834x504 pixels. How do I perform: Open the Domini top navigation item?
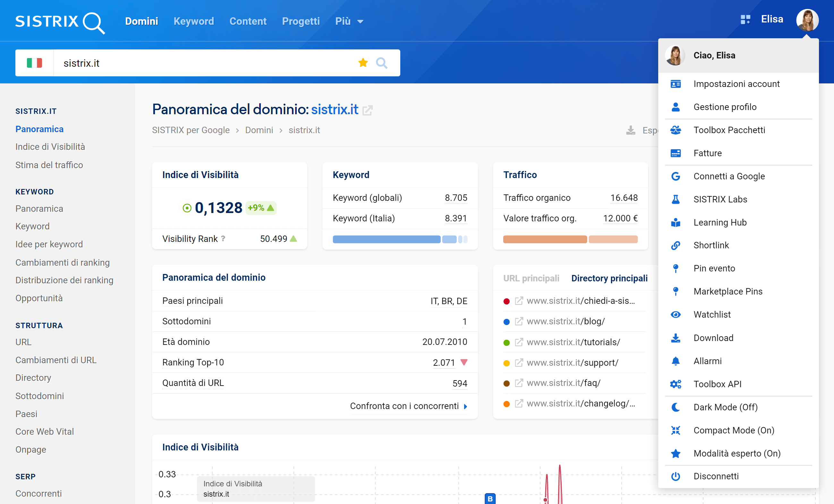[x=141, y=21]
